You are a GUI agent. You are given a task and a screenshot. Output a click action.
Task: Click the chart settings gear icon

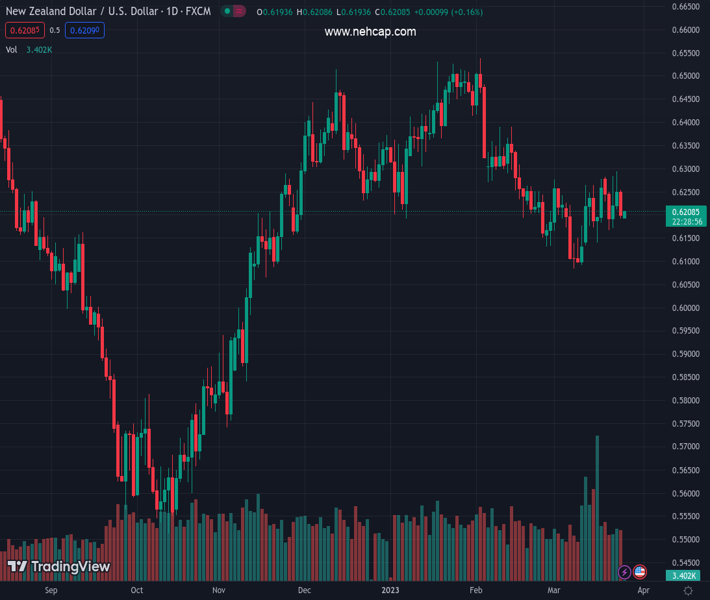687,591
